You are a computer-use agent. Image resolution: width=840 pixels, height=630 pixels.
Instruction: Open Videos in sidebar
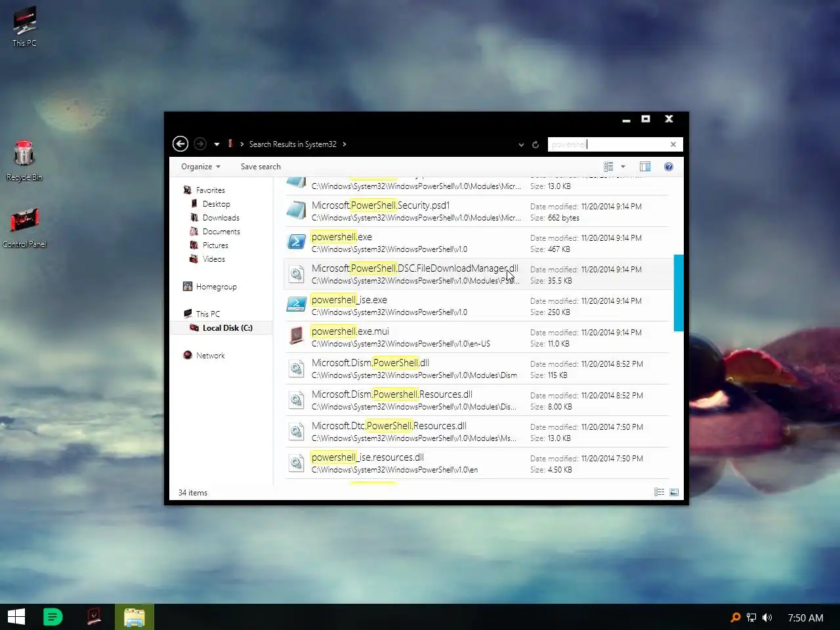(213, 259)
